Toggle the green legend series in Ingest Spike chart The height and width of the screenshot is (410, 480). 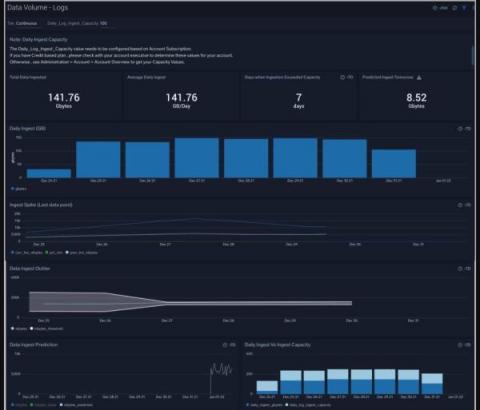tap(54, 253)
